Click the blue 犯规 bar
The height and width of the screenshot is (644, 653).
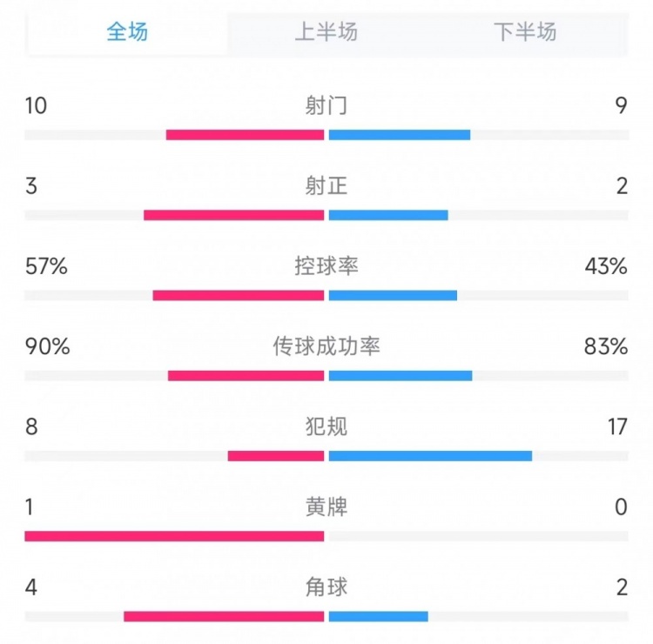coord(430,456)
